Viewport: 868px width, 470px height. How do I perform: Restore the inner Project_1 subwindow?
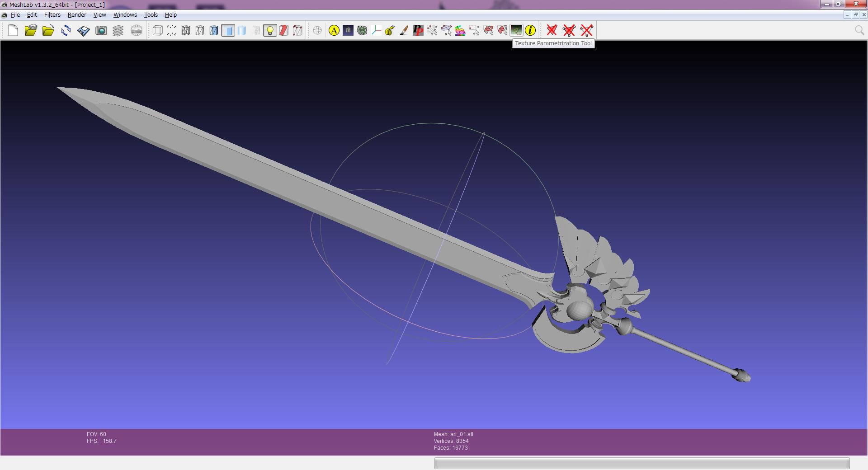855,15
